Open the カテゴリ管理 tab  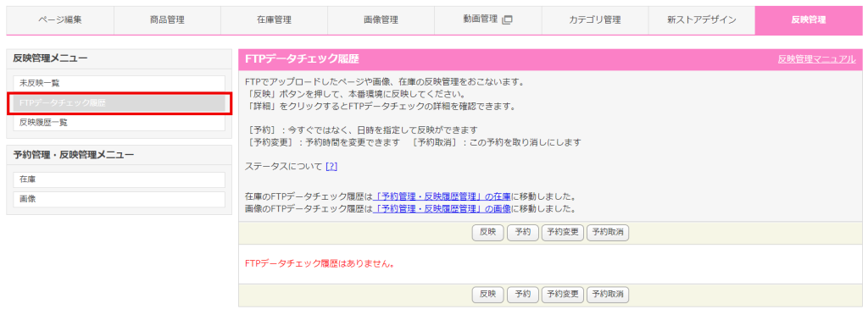pos(594,20)
